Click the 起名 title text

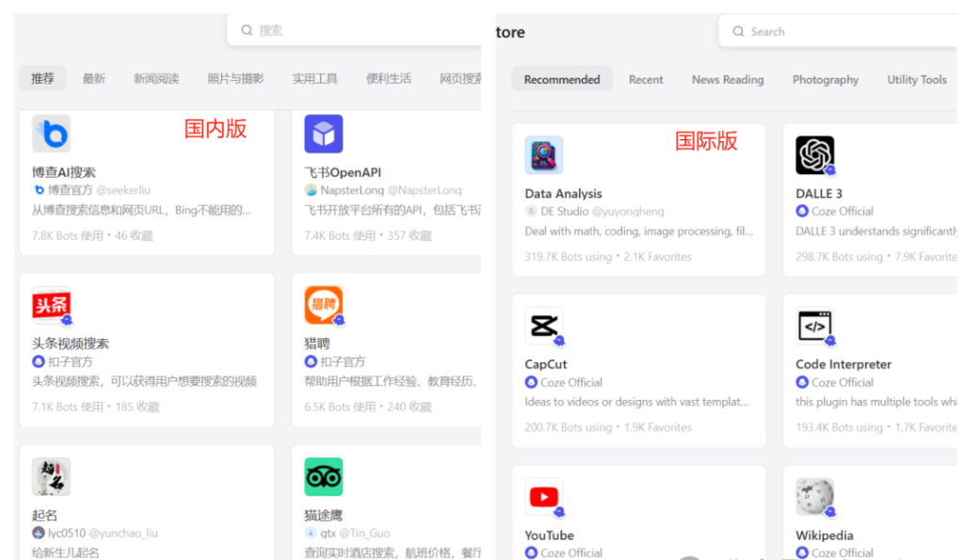(44, 515)
